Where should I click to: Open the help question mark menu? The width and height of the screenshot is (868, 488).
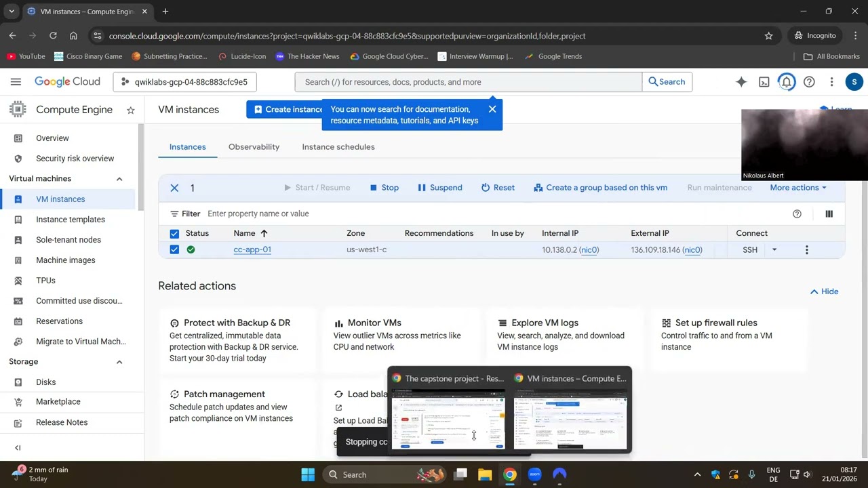809,82
